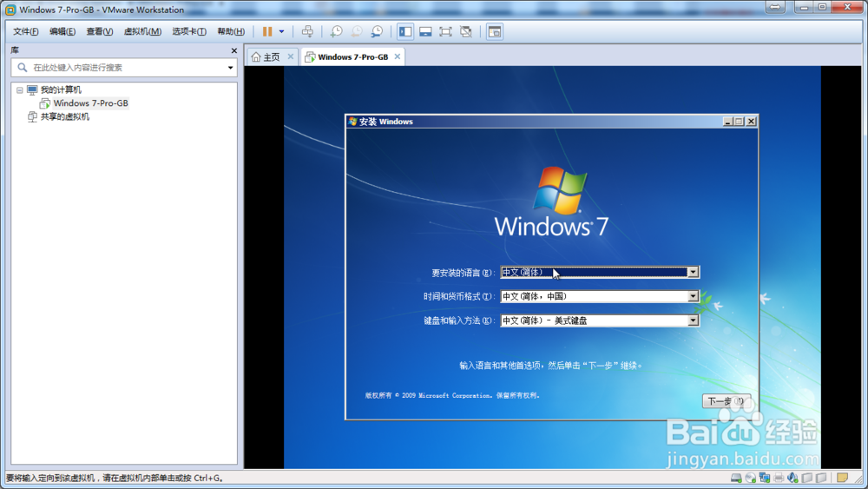Image resolution: width=868 pixels, height=489 pixels.
Task: Open the 查看(V) menu
Action: [100, 31]
